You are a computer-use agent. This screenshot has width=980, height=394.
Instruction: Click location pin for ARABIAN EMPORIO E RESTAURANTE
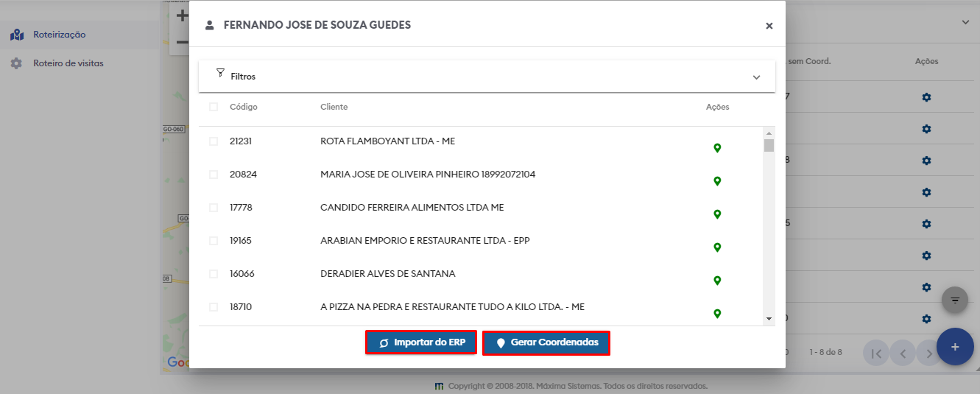[x=717, y=247]
